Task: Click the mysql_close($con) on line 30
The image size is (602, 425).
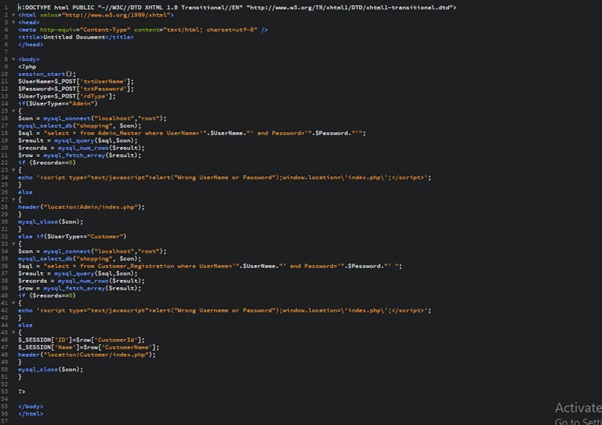Action: point(50,222)
